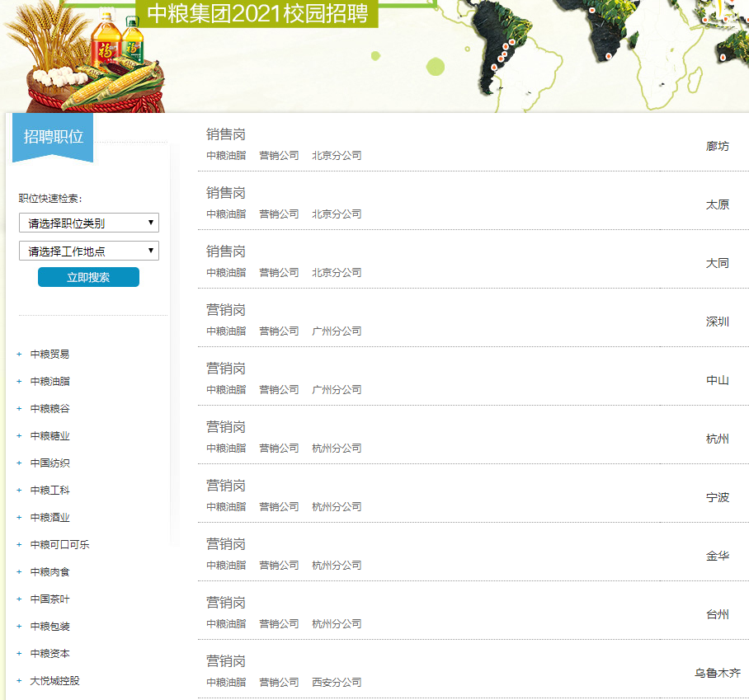
Task: Select 中粮可口可乐 in the sidebar list
Action: pos(59,545)
